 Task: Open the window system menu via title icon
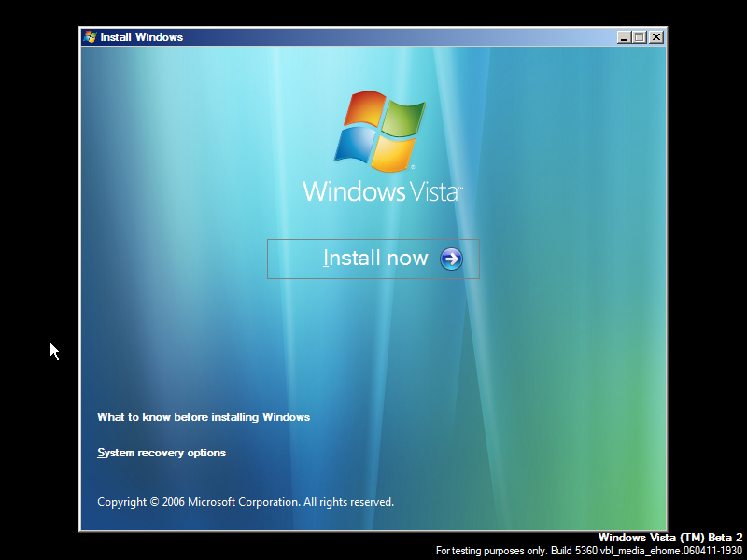[x=91, y=37]
